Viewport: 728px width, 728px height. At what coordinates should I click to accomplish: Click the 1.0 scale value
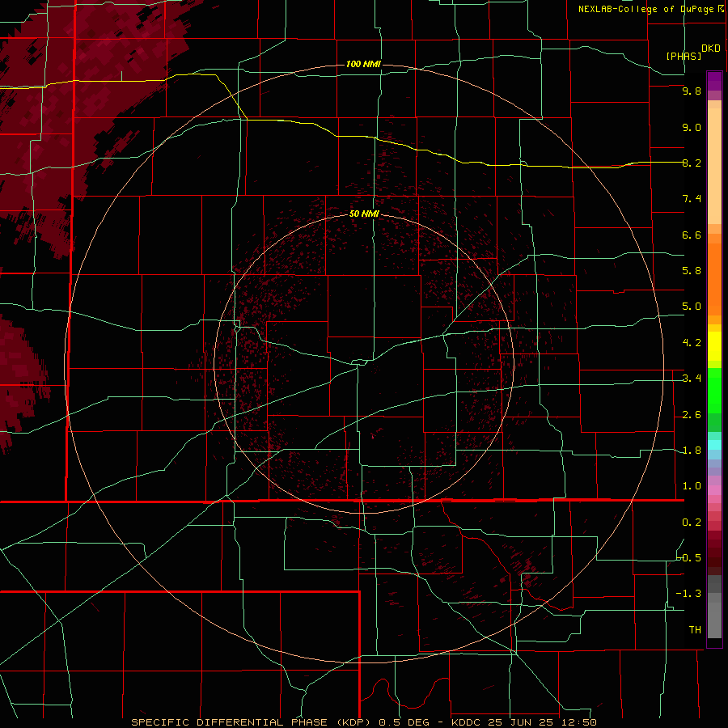pyautogui.click(x=692, y=487)
